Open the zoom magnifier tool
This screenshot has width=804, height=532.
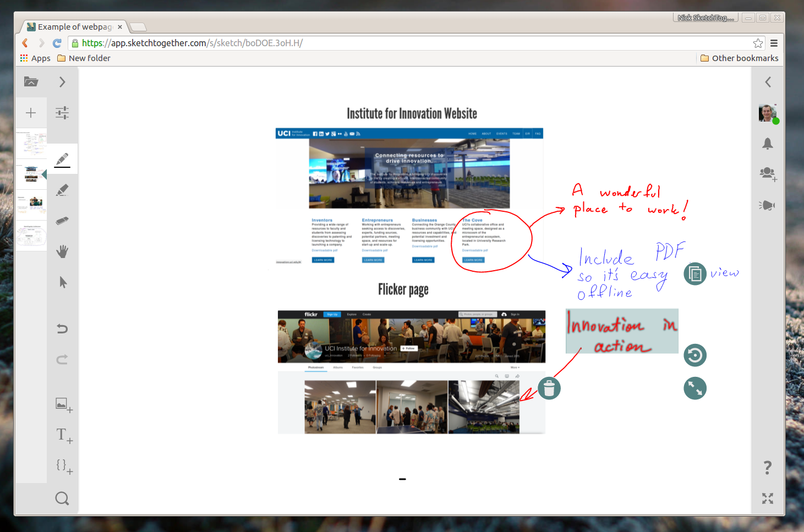click(x=62, y=498)
